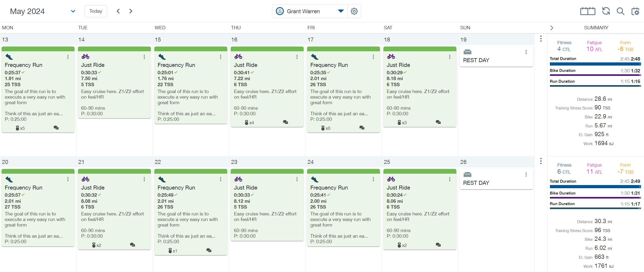The width and height of the screenshot is (644, 272).
Task: Open options menu for May 15 Frequency Run
Action: pos(221,57)
